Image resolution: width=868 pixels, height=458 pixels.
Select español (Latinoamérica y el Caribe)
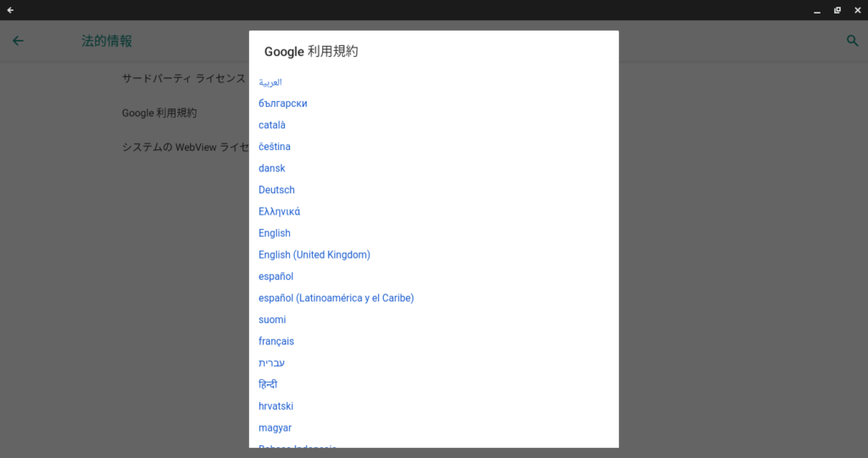(336, 298)
